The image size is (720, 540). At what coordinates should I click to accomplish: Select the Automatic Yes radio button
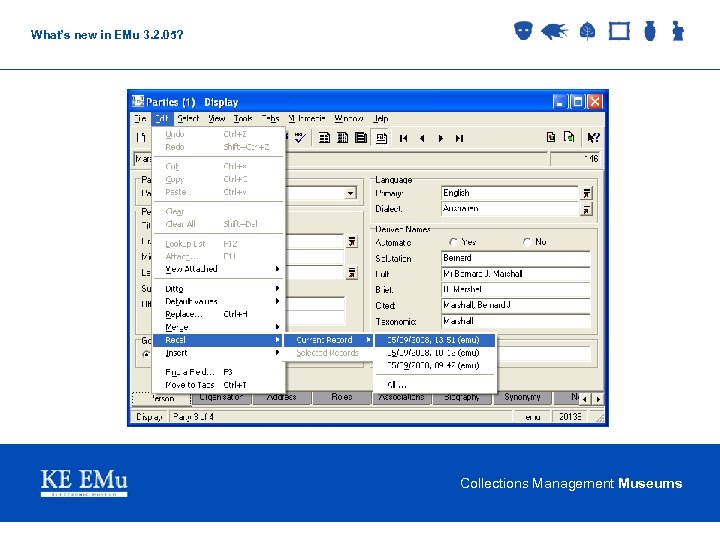click(454, 242)
